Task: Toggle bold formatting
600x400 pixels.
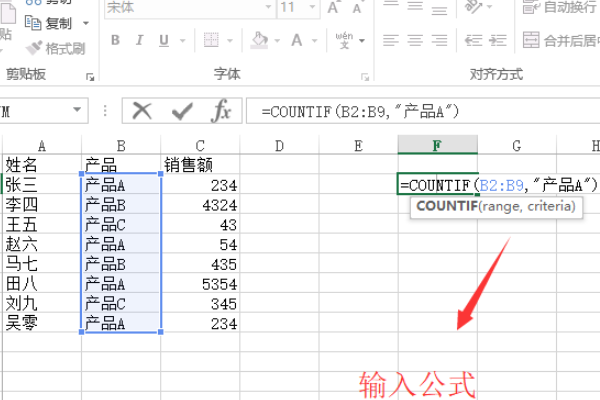Action: tap(115, 40)
